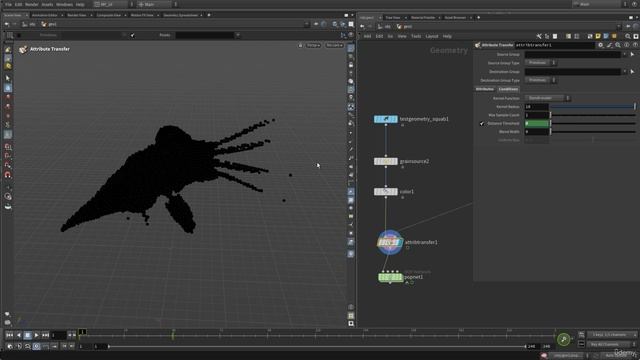The height and width of the screenshot is (360, 640).
Task: Select the Attributes tab in parameters
Action: click(485, 89)
